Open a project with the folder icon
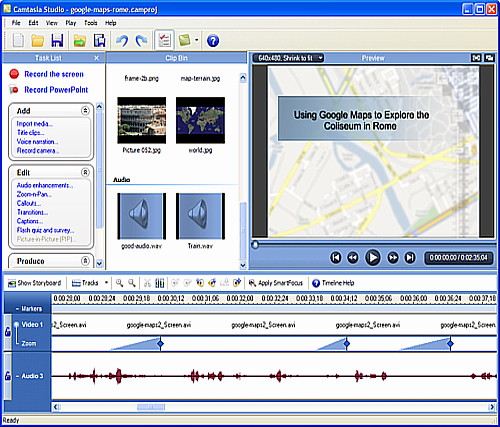This screenshot has width=500, height=427. point(37,40)
